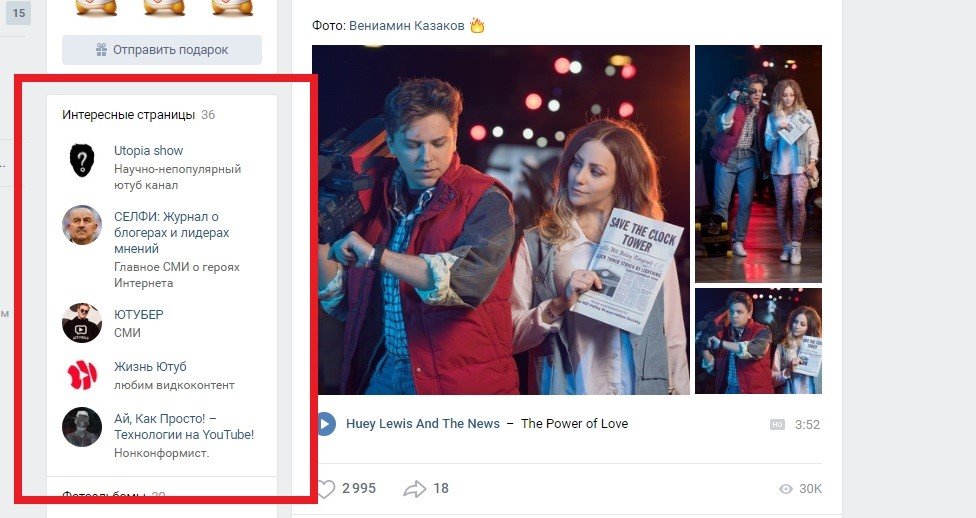The image size is (976, 518).
Task: Open the Жизнь Ютуб page link
Action: (150, 367)
